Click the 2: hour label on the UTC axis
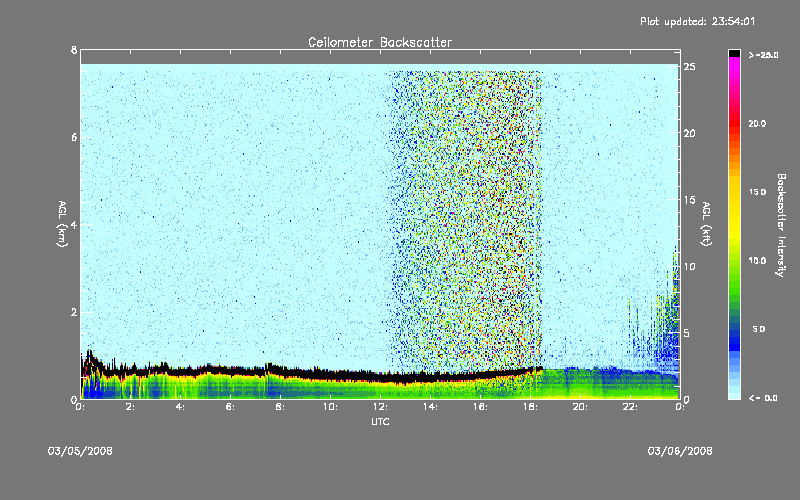 click(x=130, y=407)
